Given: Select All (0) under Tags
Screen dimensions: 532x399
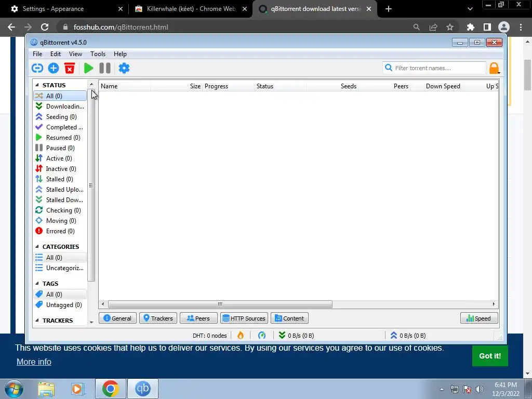Looking at the screenshot, I should (60, 295).
